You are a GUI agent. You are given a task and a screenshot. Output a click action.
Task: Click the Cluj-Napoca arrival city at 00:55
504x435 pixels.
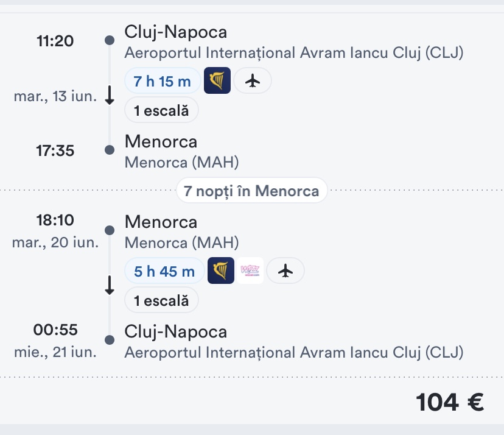pyautogui.click(x=175, y=332)
